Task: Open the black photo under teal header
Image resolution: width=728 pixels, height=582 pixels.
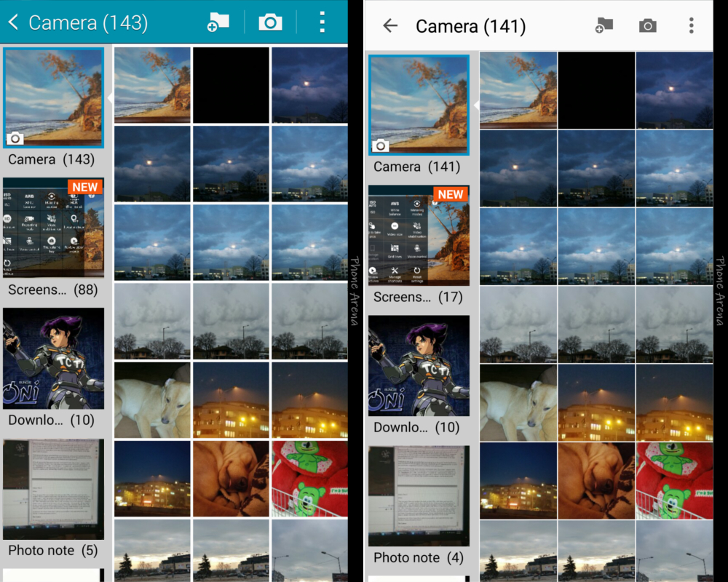Action: [231, 85]
